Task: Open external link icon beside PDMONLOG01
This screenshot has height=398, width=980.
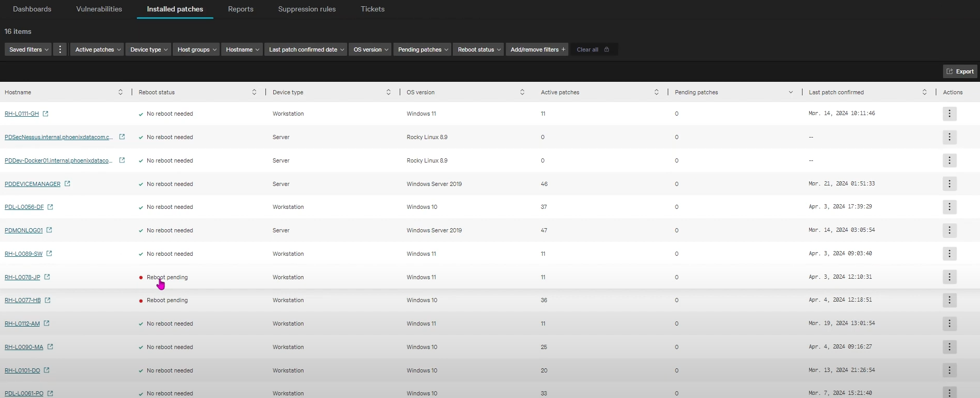Action: (x=49, y=230)
